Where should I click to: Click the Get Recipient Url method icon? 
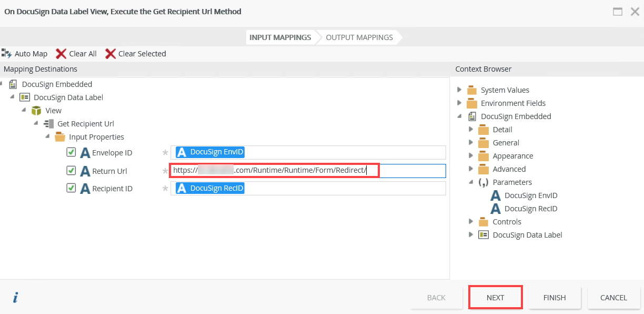click(x=48, y=124)
